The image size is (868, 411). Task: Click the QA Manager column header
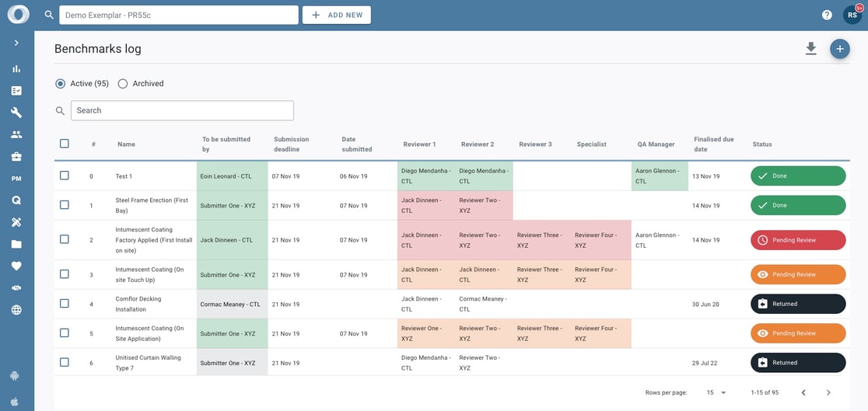[656, 145]
